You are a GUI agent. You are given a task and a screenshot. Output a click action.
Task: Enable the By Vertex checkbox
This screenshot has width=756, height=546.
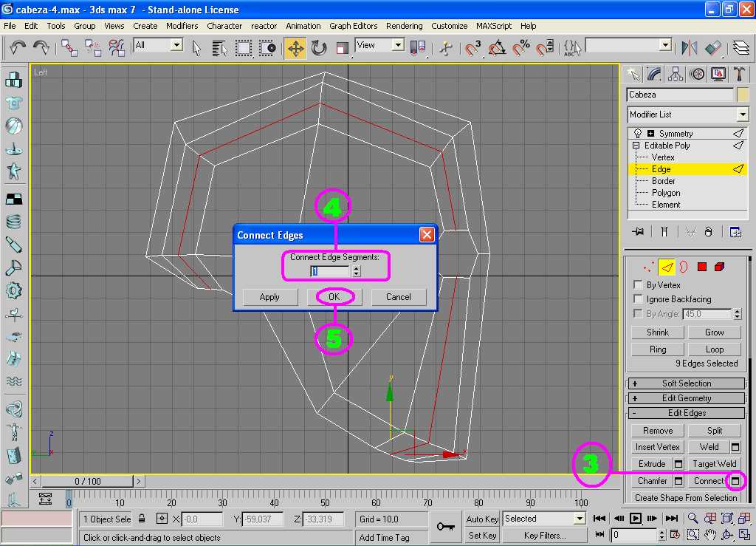[638, 284]
